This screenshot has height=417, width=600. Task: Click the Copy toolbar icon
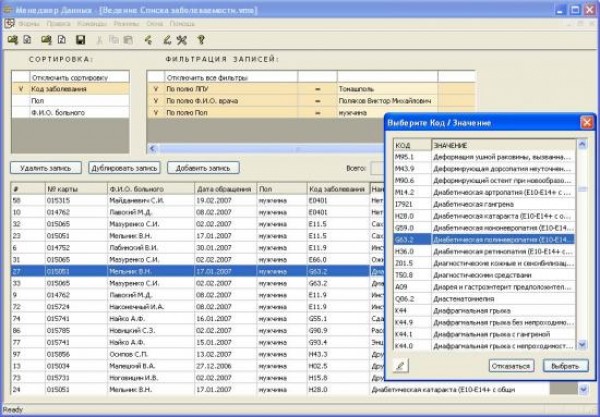click(x=113, y=40)
